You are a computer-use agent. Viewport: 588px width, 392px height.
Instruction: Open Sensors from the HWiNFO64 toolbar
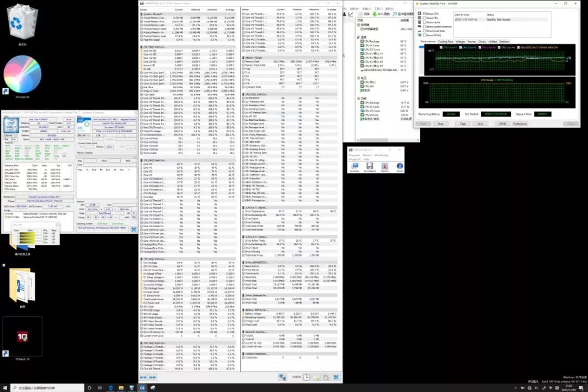(x=385, y=167)
